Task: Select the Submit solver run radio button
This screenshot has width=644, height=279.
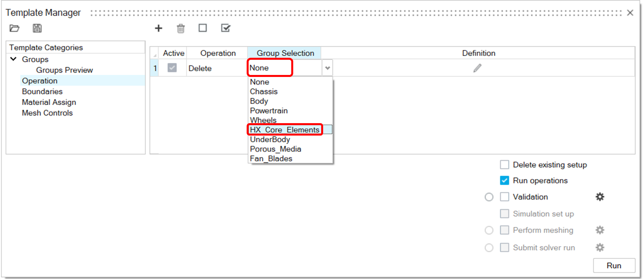Action: click(x=489, y=248)
